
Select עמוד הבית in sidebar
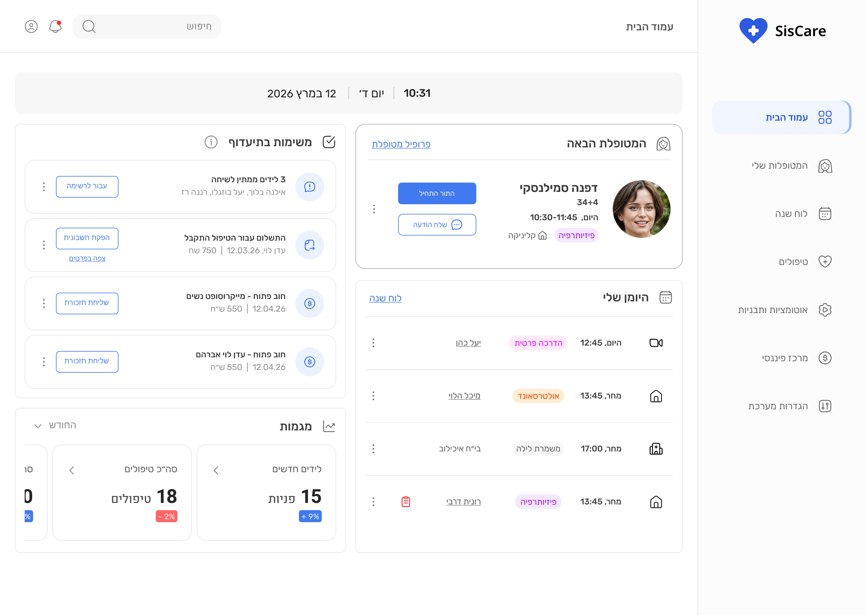point(782,118)
